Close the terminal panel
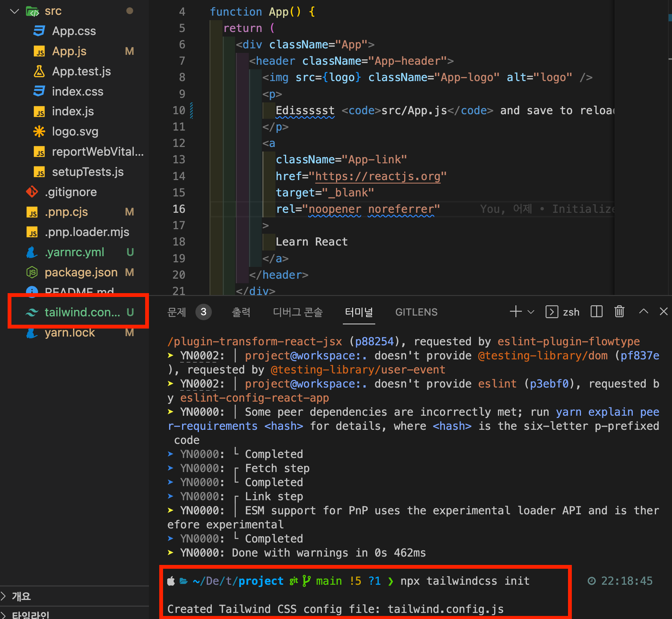 664,311
